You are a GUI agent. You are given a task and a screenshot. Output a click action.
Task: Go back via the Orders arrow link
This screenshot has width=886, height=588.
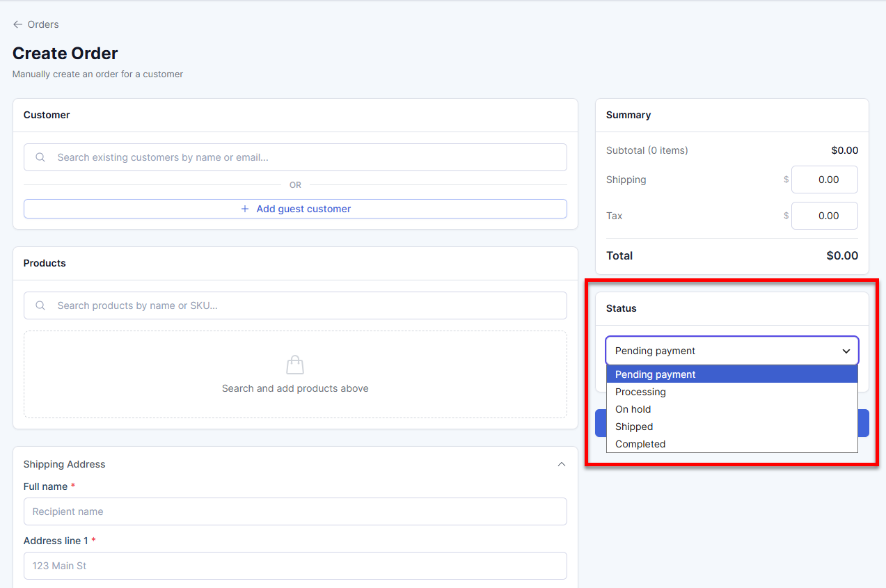click(35, 24)
